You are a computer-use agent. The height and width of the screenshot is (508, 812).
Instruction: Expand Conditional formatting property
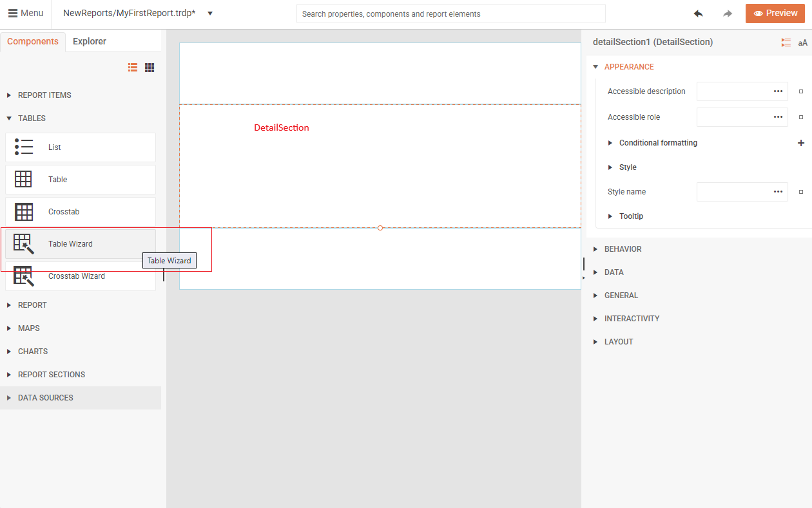(x=610, y=143)
